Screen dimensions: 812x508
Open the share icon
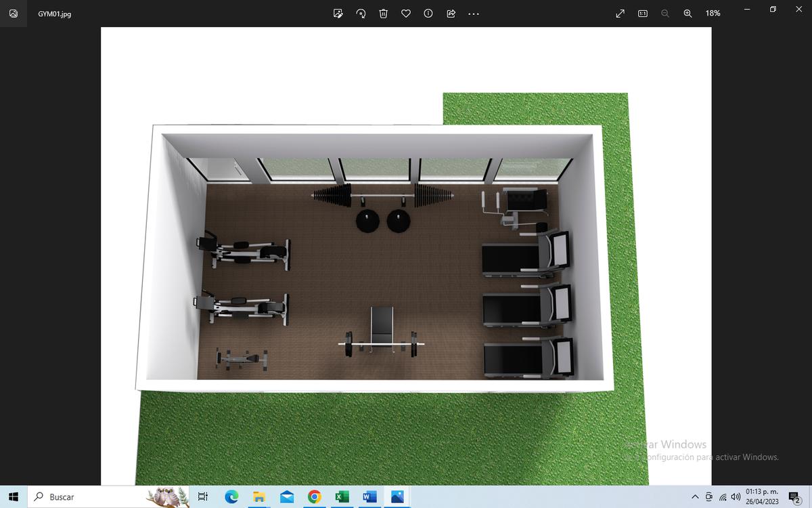point(451,14)
